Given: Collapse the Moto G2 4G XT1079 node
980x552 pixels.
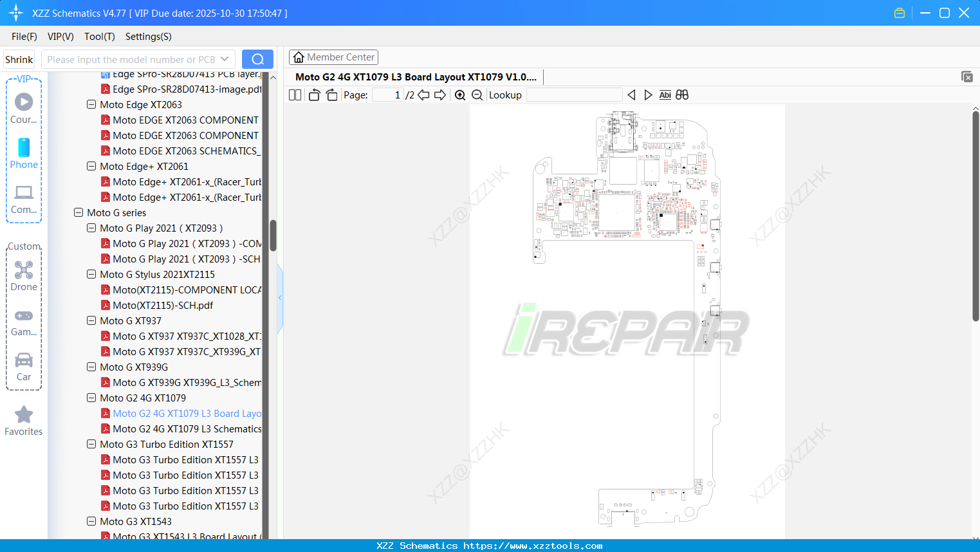Looking at the screenshot, I should point(91,398).
